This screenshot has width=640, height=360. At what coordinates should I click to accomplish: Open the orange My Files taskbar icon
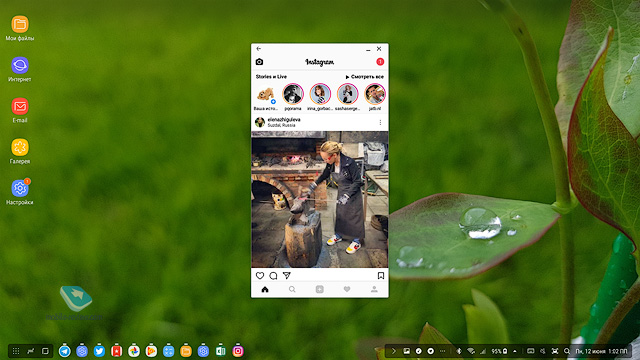pos(186,351)
